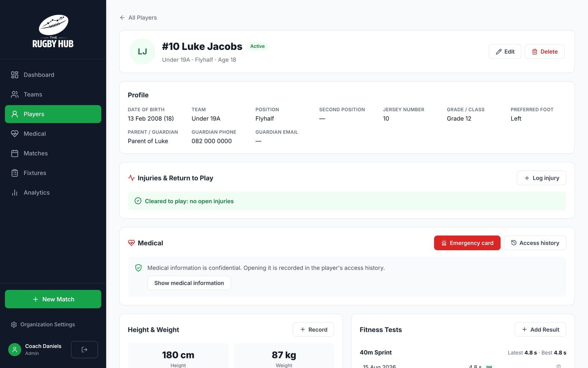Click the Dashboard grid icon

[x=15, y=75]
